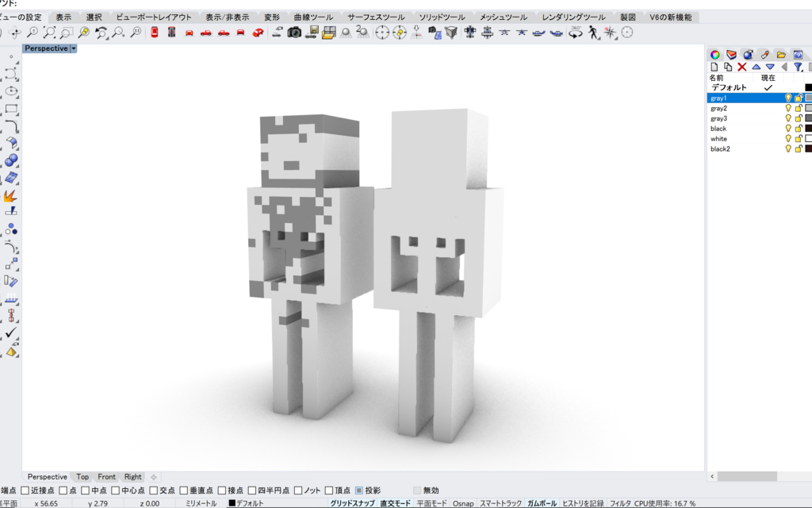
Task: Click the black2 layer color swatch
Action: tap(808, 148)
